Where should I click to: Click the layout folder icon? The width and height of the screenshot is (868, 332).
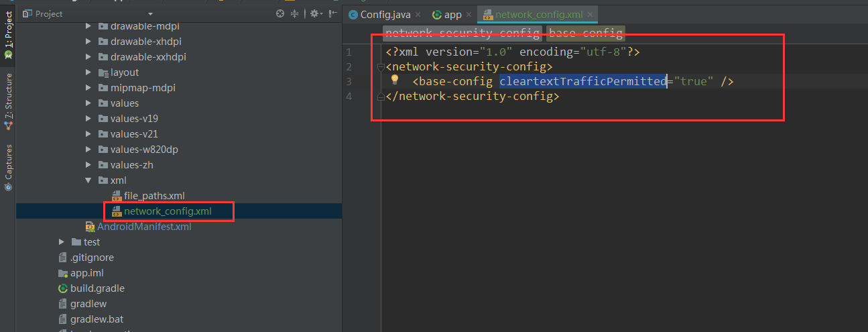103,72
